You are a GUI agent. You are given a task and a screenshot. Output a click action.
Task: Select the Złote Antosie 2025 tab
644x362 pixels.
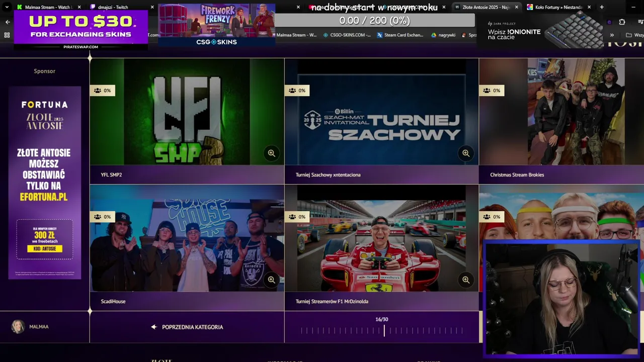pyautogui.click(x=486, y=7)
